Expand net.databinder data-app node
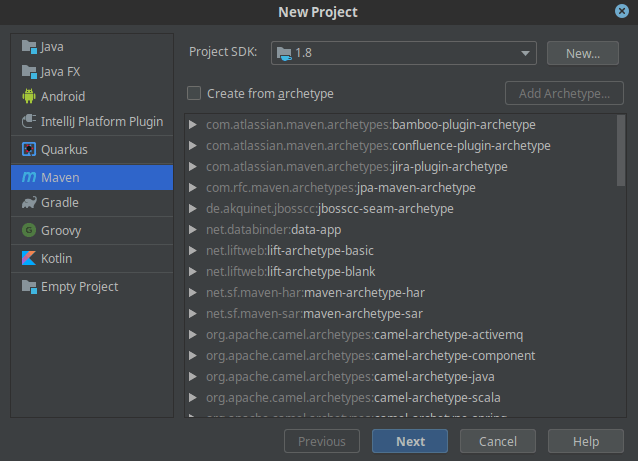 [193, 230]
